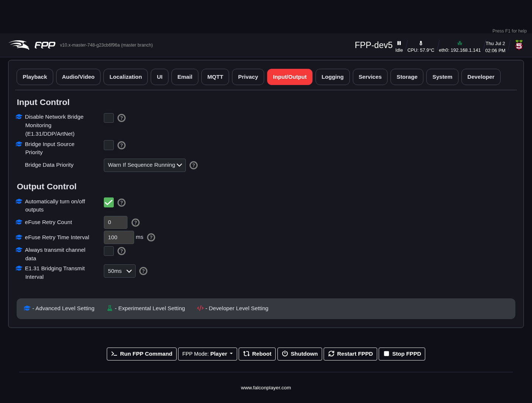Open help for eFuse Retry Time Interval
This screenshot has height=403, width=532.
coord(151,237)
